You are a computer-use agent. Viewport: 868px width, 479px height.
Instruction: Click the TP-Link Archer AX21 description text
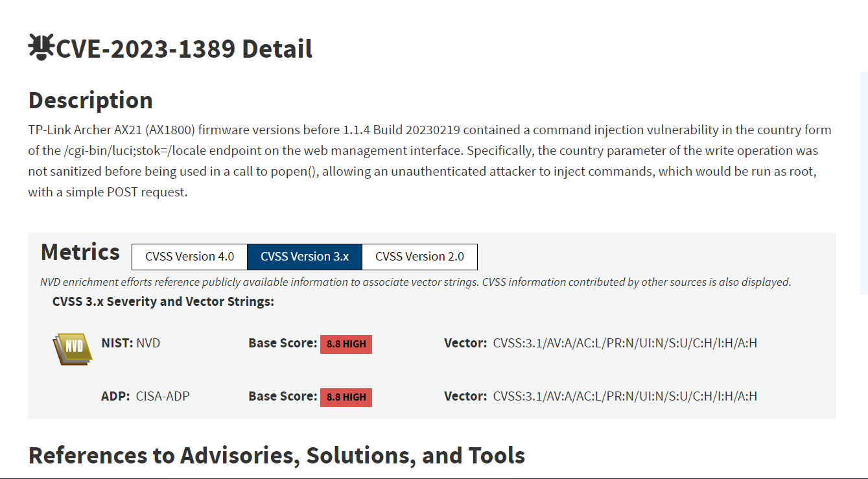point(430,161)
